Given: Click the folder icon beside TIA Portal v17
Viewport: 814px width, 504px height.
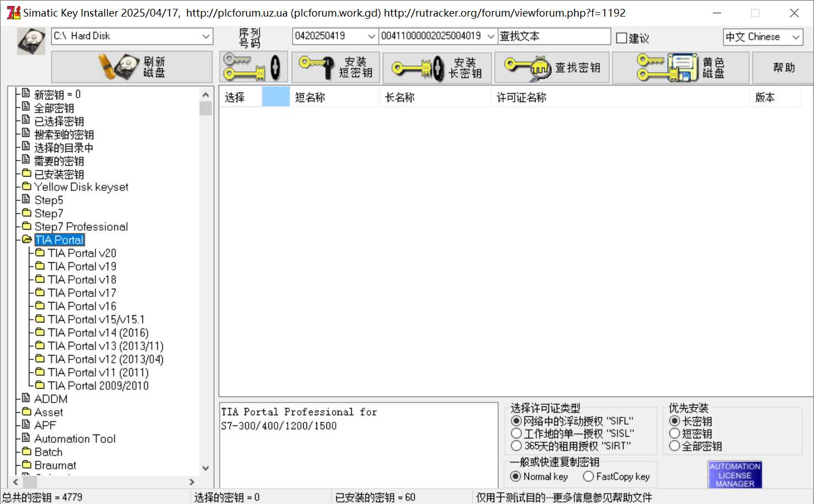Looking at the screenshot, I should [40, 292].
